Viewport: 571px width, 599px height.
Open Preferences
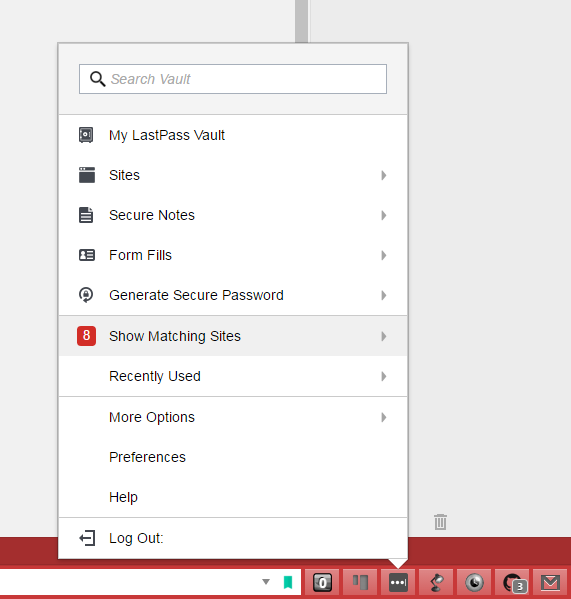pos(233,457)
